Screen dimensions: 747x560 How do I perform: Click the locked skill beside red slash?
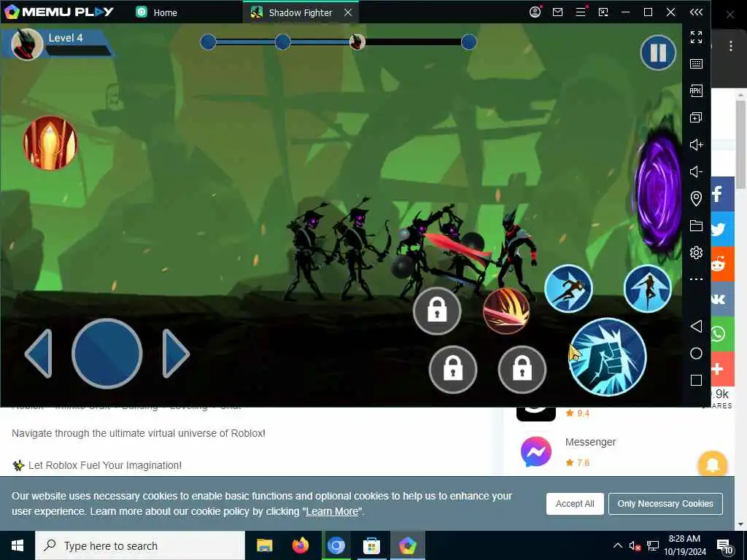(x=437, y=311)
